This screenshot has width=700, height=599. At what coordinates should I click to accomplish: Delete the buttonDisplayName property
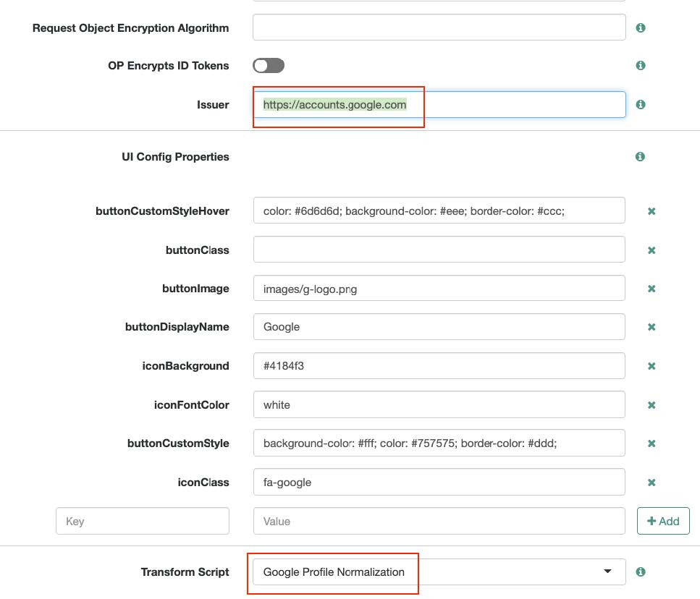651,327
